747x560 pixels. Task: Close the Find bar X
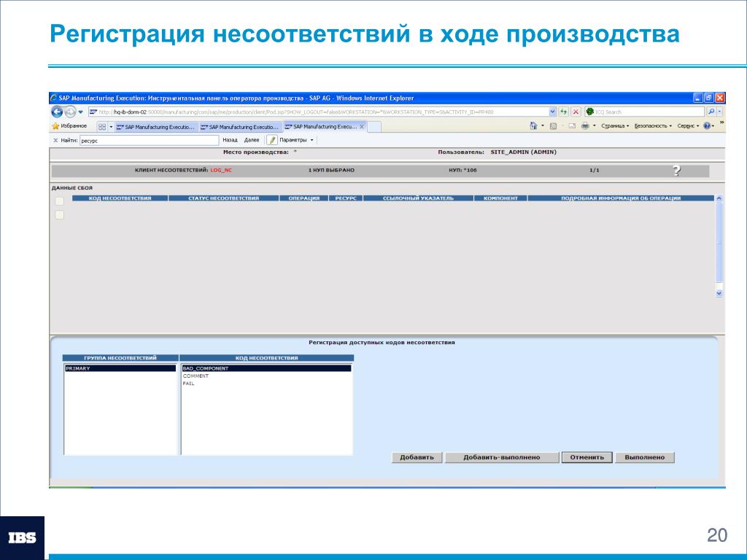pyautogui.click(x=55, y=141)
